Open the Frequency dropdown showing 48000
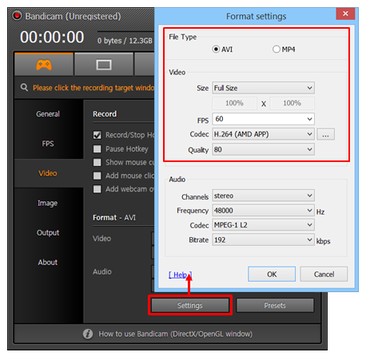 point(263,211)
